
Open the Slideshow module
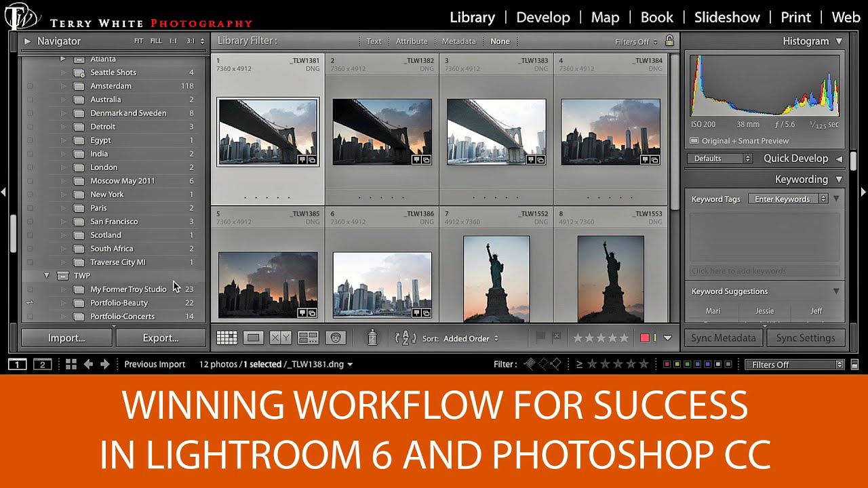click(x=727, y=18)
